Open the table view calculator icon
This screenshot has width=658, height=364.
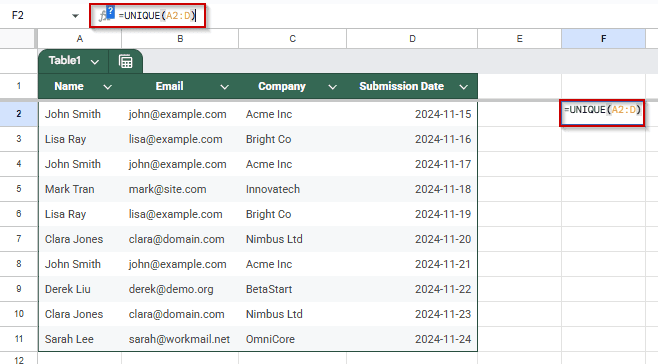click(125, 62)
